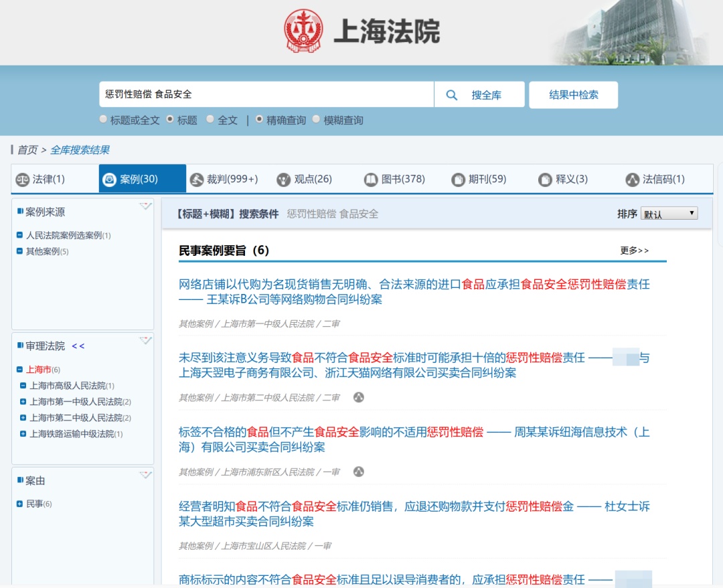Image resolution: width=723 pixels, height=588 pixels.
Task: Click 其他案例 / 上海市宝山区人民法院 / 一审 text
Action: 255,546
